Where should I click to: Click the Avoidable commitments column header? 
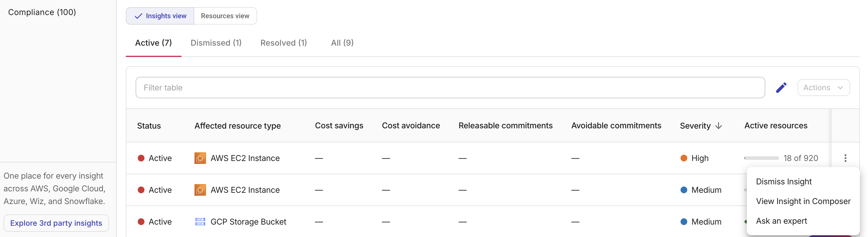point(616,126)
